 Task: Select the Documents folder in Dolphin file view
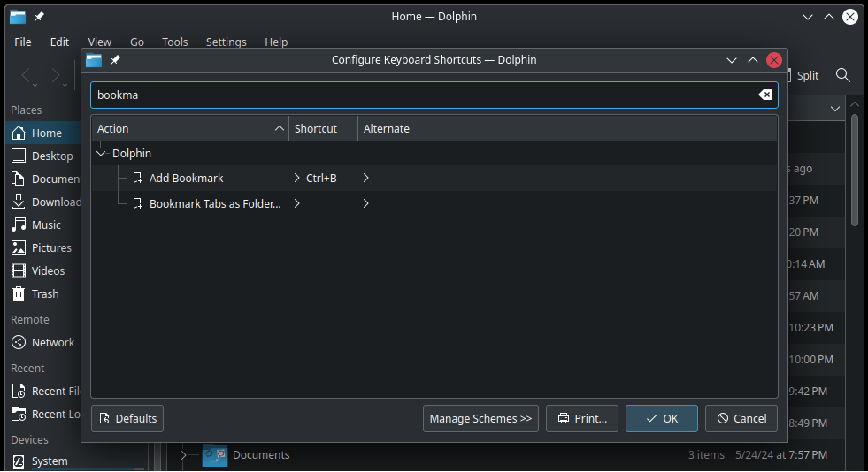tap(247, 455)
